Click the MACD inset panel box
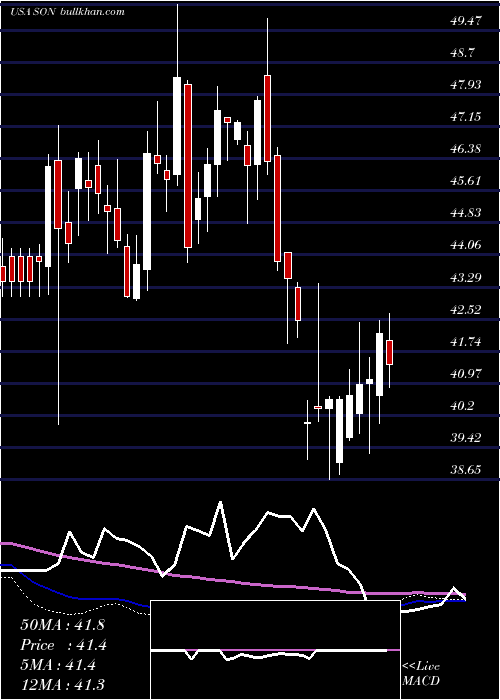This screenshot has width=500, height=700. pos(275,650)
